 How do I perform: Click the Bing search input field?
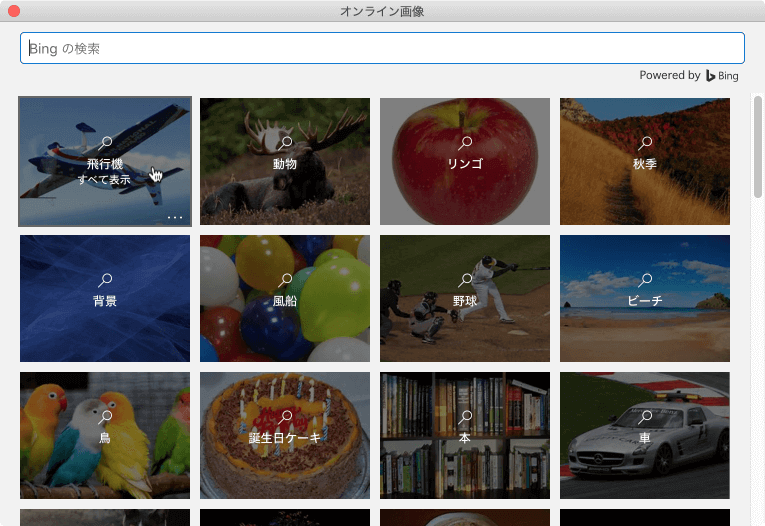coord(382,48)
